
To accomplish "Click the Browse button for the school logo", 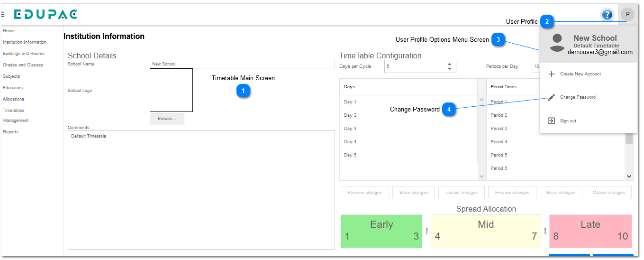I will click(x=167, y=119).
